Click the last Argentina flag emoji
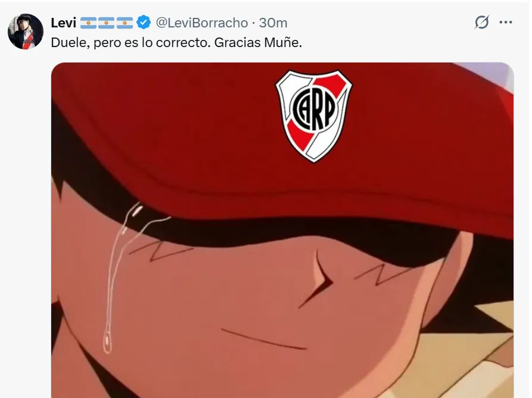Image resolution: width=532 pixels, height=398 pixels. [x=125, y=23]
